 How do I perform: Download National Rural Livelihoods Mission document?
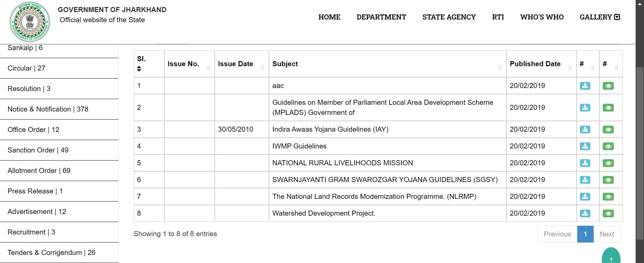tap(585, 163)
